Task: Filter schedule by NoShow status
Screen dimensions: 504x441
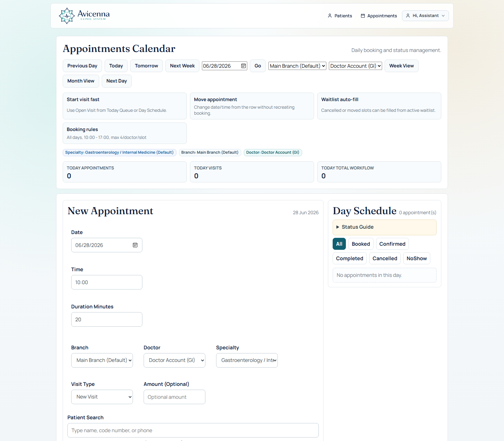Action: tap(417, 259)
